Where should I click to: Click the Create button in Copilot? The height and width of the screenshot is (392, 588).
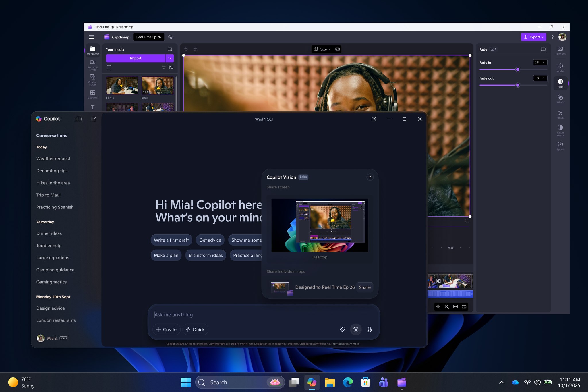click(x=166, y=329)
